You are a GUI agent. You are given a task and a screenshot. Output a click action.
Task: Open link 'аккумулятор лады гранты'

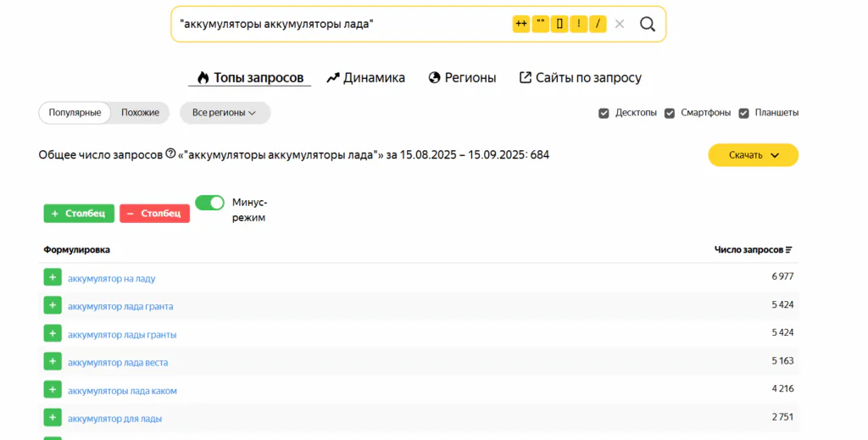tap(122, 334)
